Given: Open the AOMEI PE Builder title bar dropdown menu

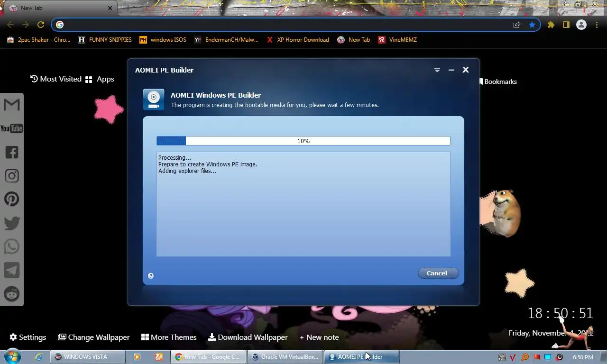Looking at the screenshot, I should pos(437,70).
